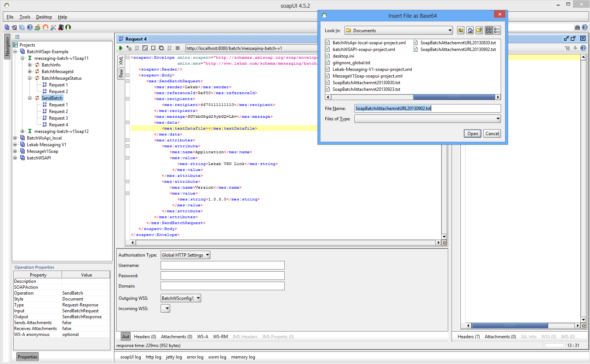This screenshot has height=364, width=590.
Task: Open the Desktop menu
Action: (44, 17)
